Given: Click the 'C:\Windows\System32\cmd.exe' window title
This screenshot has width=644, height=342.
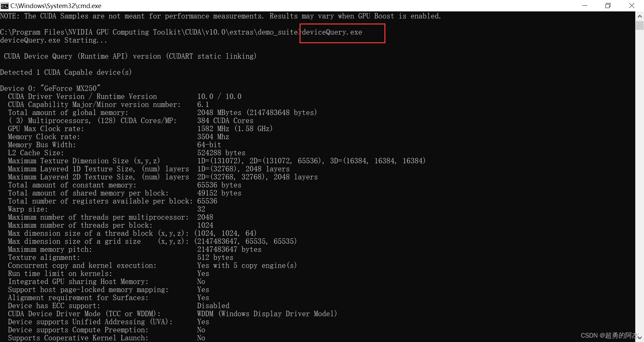Looking at the screenshot, I should [x=56, y=6].
